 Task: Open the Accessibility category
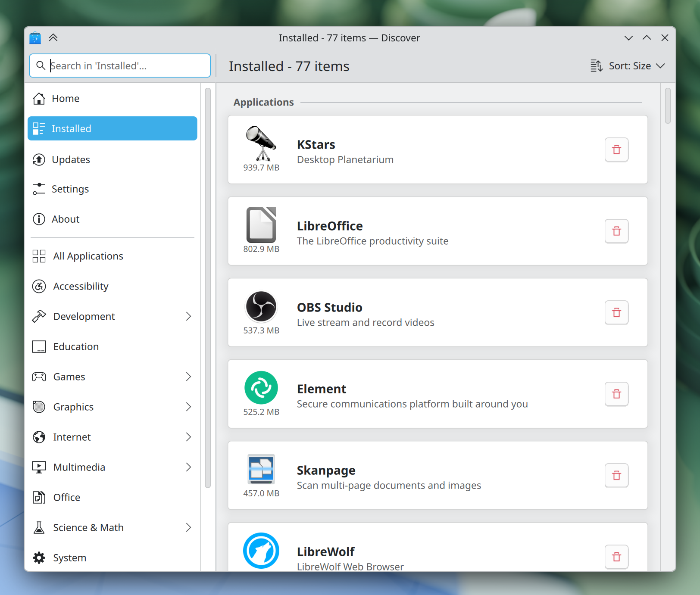[112, 286]
